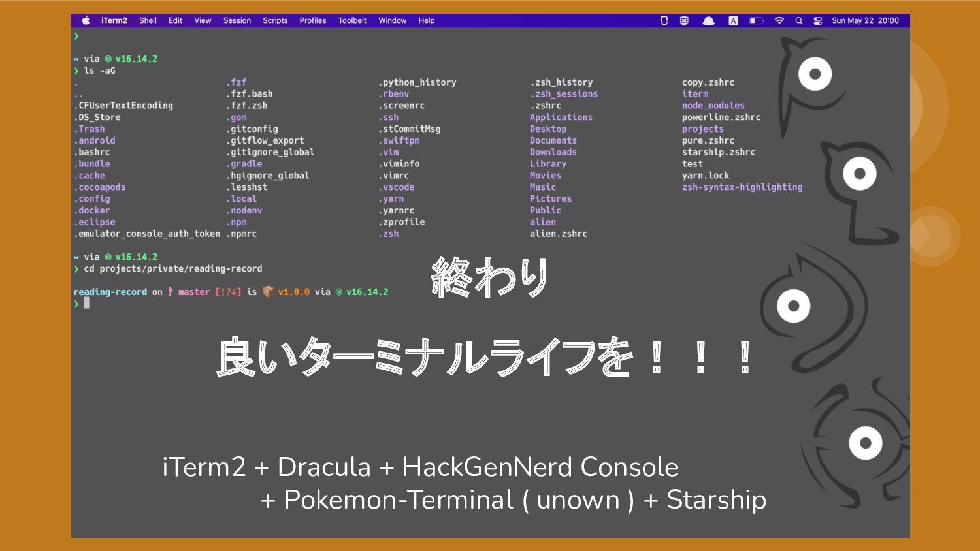Click the '.npmrc' file entry

[x=242, y=234]
